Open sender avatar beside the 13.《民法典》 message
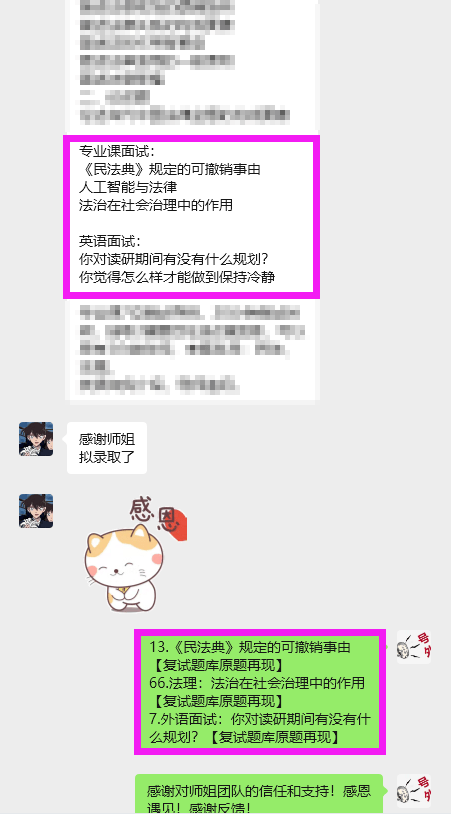Image resolution: width=451 pixels, height=814 pixels. point(414,647)
